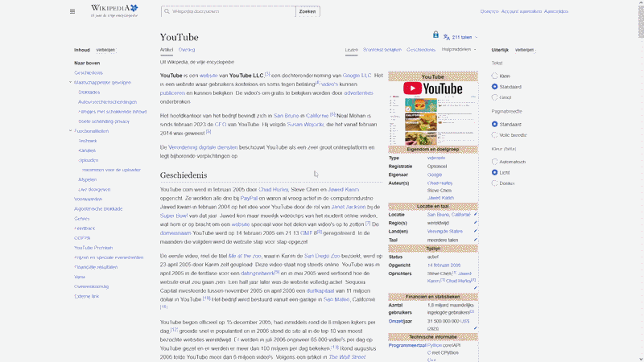This screenshot has height=362, width=644.
Task: Select the Lezen view tab
Action: tap(351, 50)
